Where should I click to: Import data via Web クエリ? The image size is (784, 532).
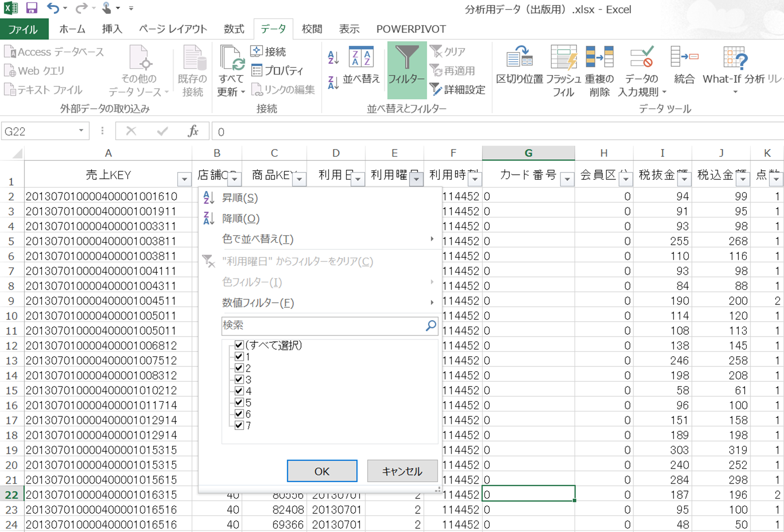35,71
